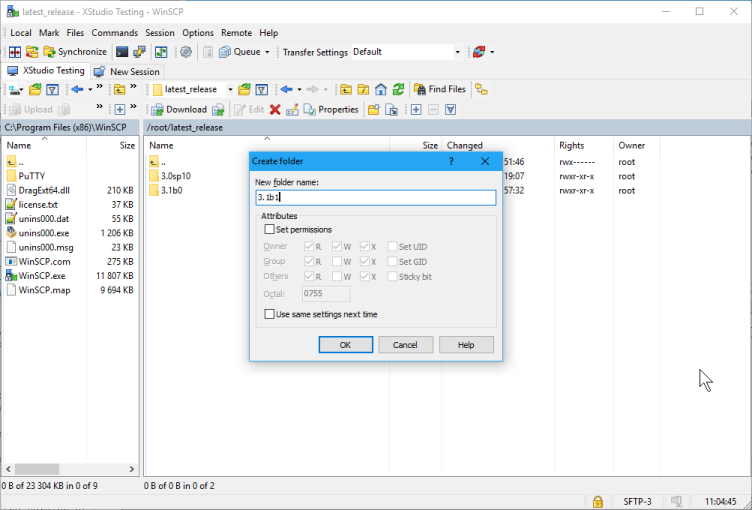Open the Mark menu
Screen dimensions: 752x510
(49, 33)
